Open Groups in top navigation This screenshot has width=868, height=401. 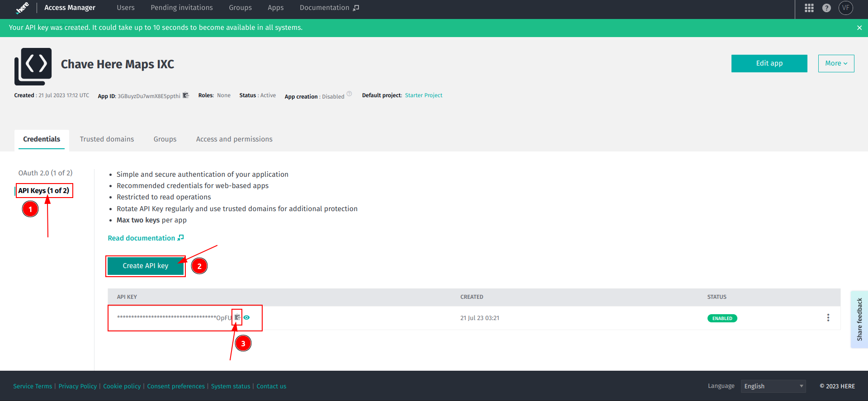240,8
